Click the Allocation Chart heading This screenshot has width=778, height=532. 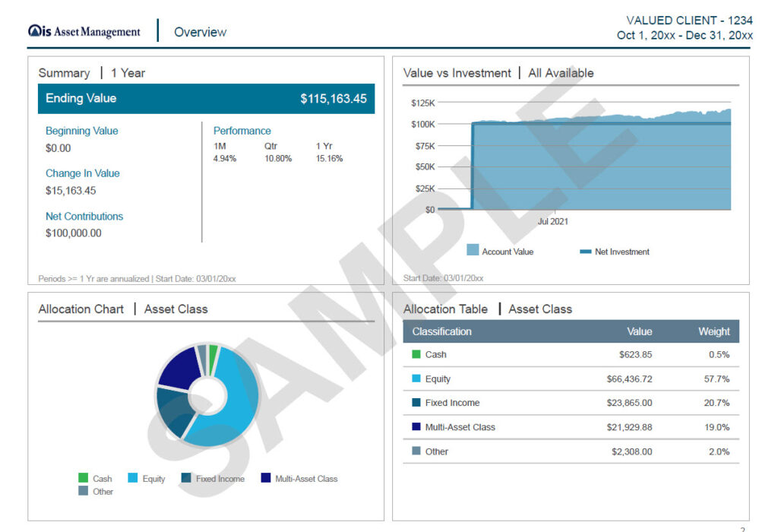tap(81, 309)
